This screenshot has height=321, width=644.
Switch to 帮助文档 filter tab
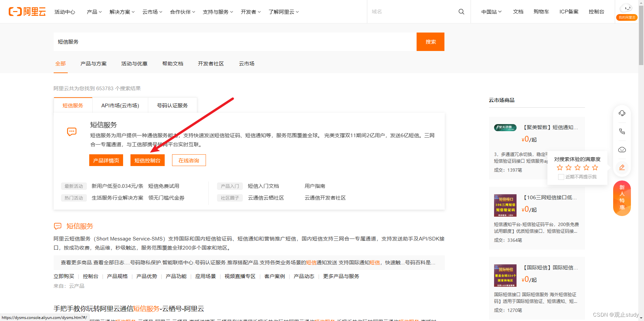click(x=173, y=63)
